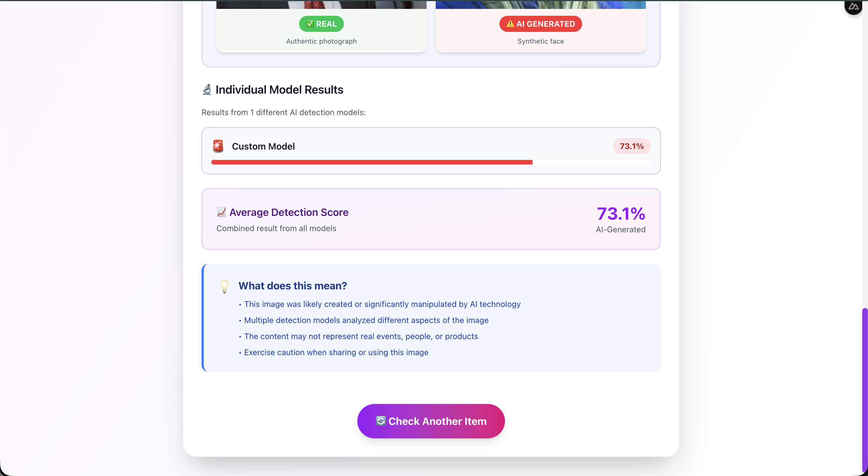Select the AI GENERATED verdict badge

click(x=540, y=24)
